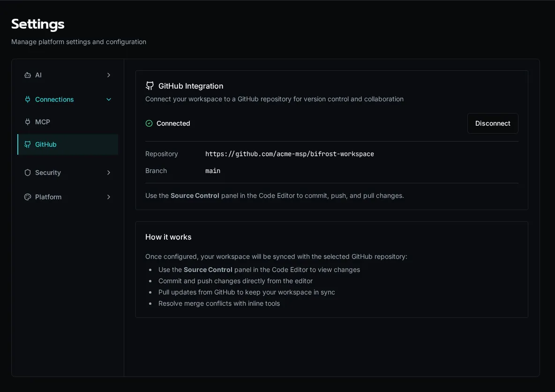Click the Platform palette icon

pyautogui.click(x=27, y=197)
